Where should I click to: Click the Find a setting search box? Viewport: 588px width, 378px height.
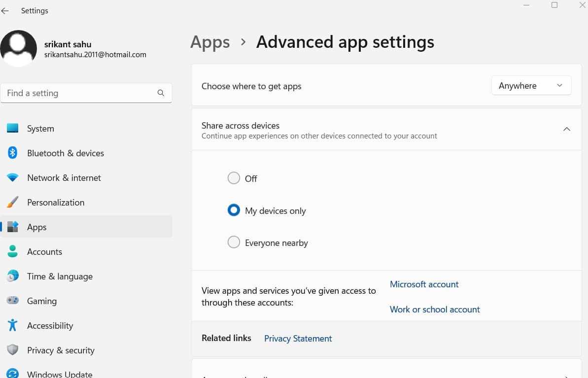point(81,93)
